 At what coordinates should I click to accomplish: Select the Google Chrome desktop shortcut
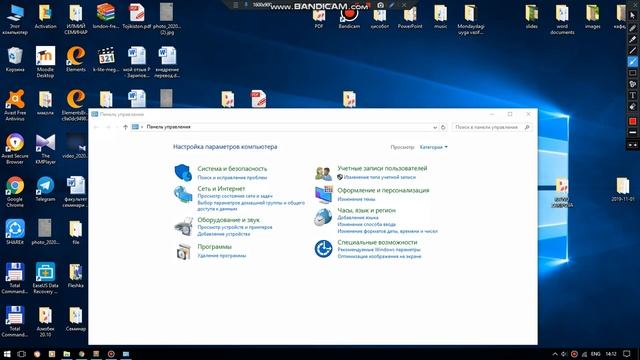(x=15, y=191)
